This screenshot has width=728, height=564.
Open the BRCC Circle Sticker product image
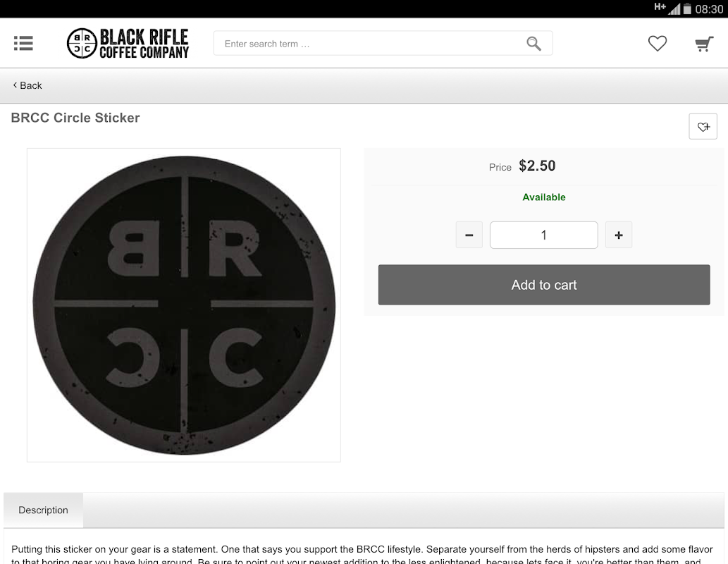pos(184,305)
